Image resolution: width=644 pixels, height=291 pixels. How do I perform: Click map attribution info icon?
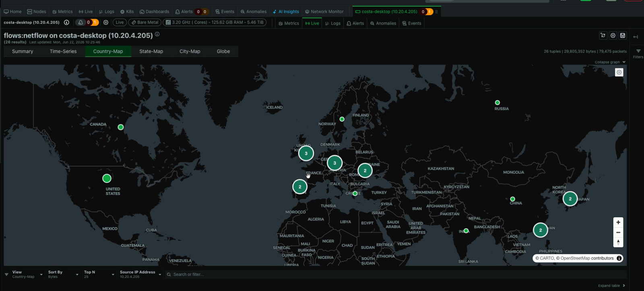(x=619, y=258)
